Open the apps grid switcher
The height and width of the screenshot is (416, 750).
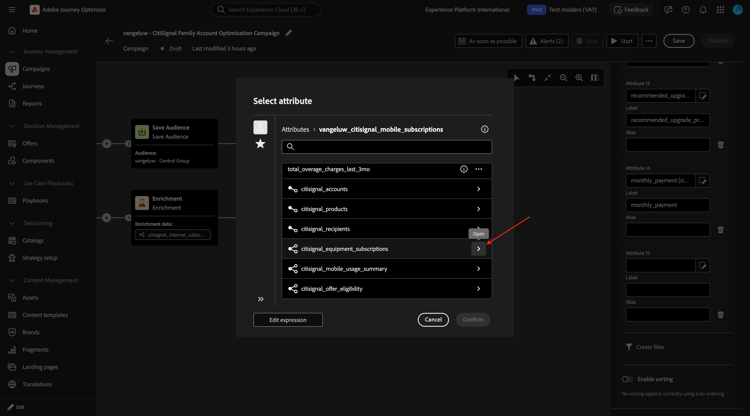(x=720, y=10)
